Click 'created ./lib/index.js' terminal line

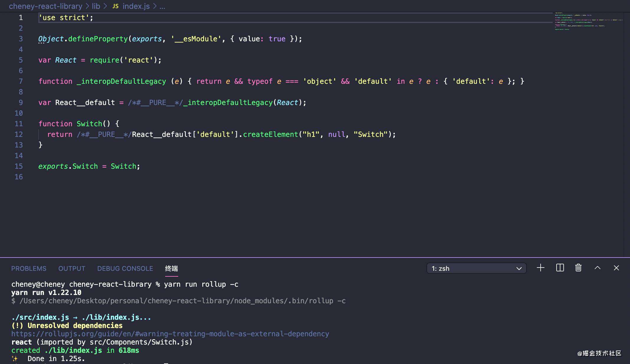75,350
